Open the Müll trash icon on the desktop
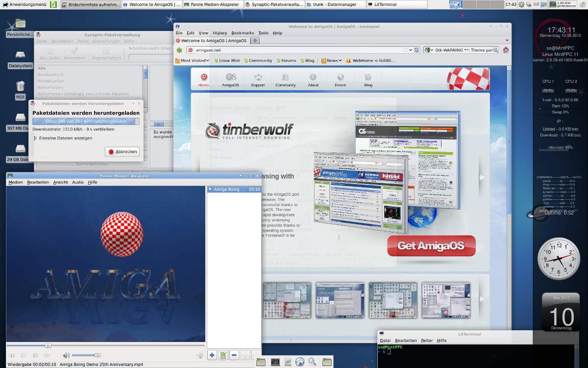 tap(20, 87)
